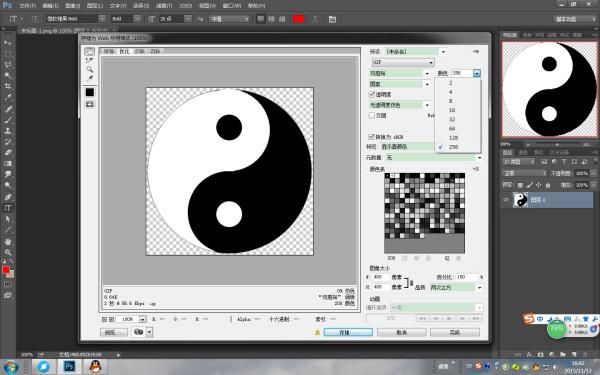Toggle visibility eye of the layer
The height and width of the screenshot is (375, 600).
(506, 200)
